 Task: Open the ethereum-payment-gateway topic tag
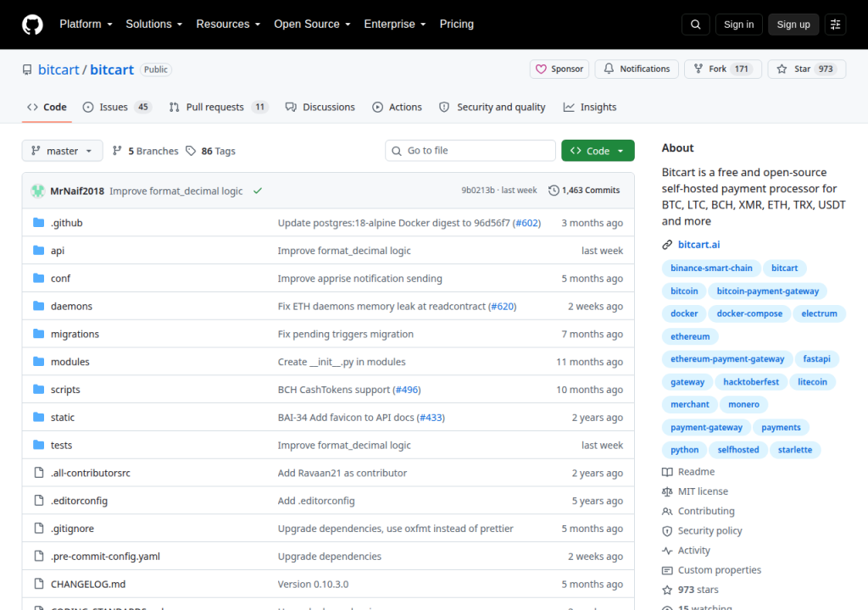point(727,358)
